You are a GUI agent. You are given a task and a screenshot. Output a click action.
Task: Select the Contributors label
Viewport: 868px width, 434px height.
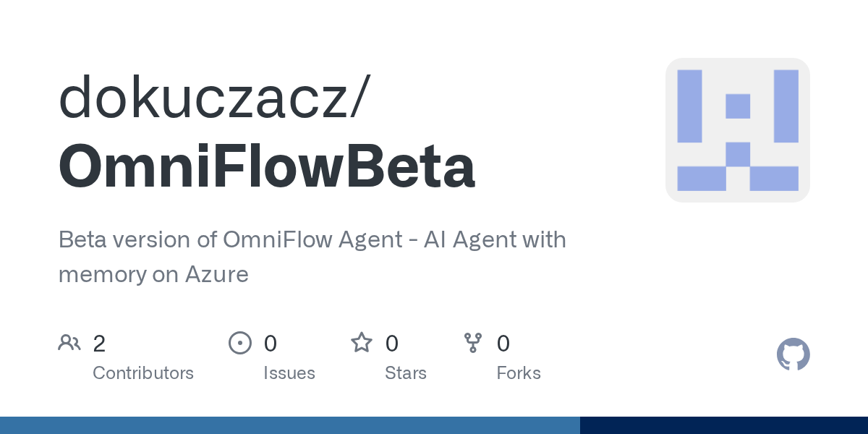143,373
